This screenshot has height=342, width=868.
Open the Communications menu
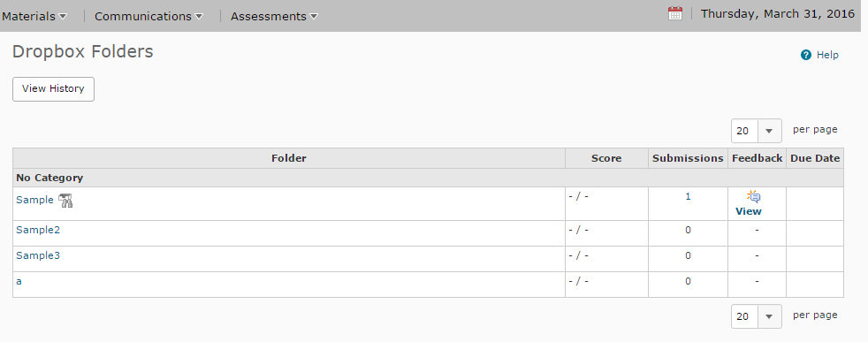click(x=148, y=17)
